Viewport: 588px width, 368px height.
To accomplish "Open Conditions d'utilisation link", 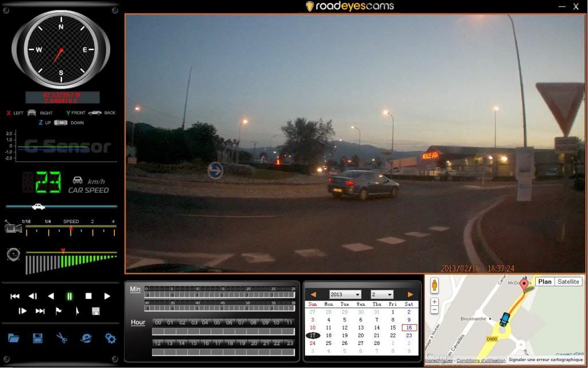I will [481, 361].
